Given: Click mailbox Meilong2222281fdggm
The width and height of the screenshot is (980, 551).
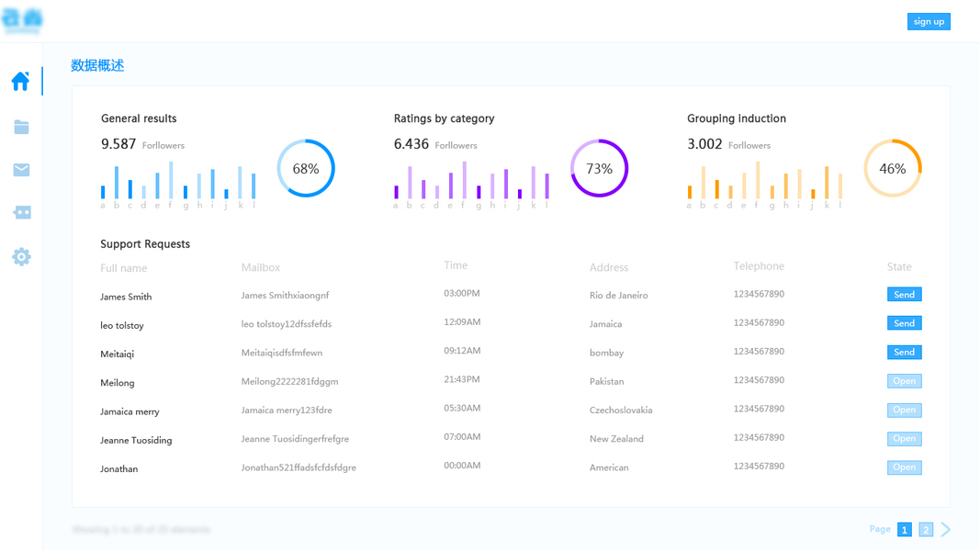Looking at the screenshot, I should [x=289, y=382].
